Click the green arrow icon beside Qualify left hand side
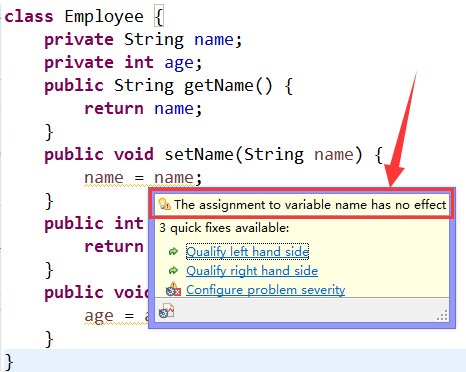The image size is (466, 372). pos(173,252)
